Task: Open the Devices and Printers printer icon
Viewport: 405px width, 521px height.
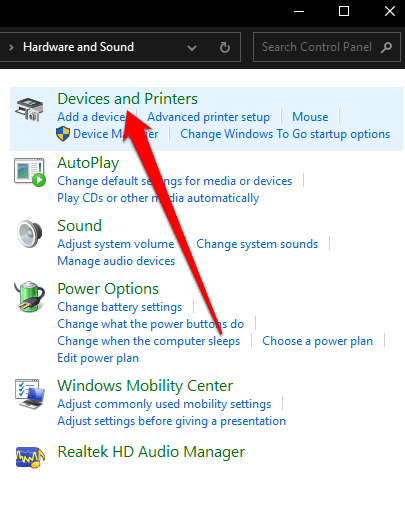Action: tap(29, 109)
